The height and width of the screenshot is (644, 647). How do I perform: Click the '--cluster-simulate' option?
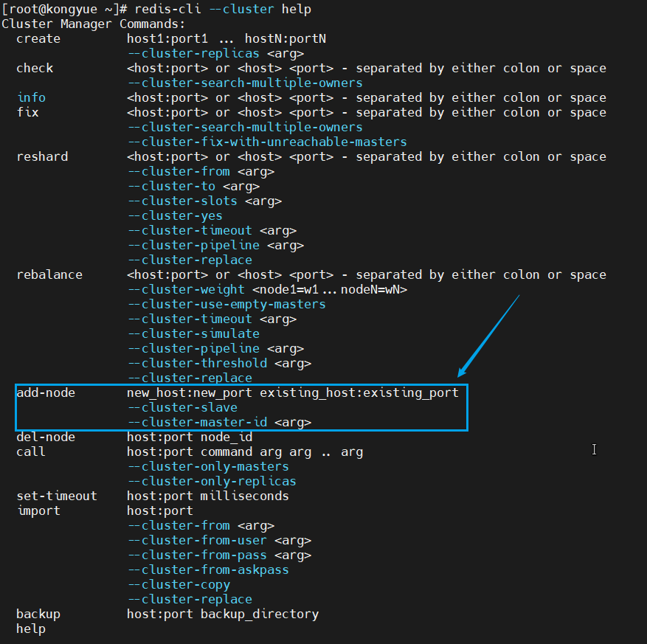click(193, 333)
